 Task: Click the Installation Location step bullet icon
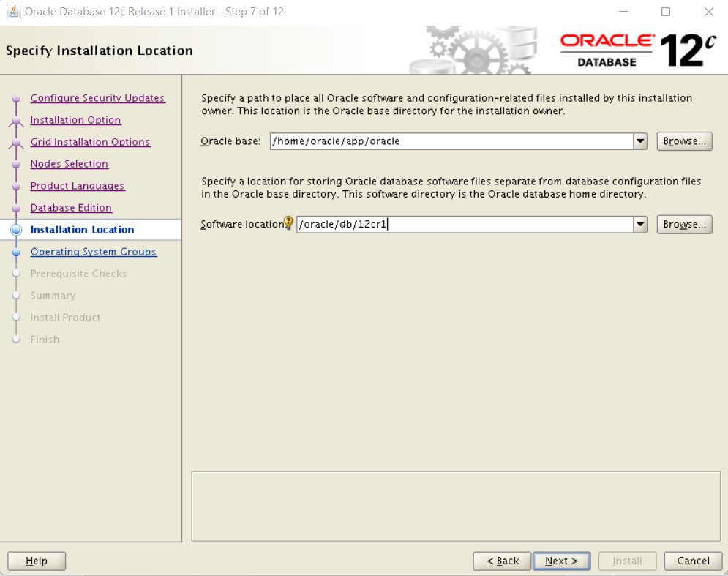tap(16, 230)
